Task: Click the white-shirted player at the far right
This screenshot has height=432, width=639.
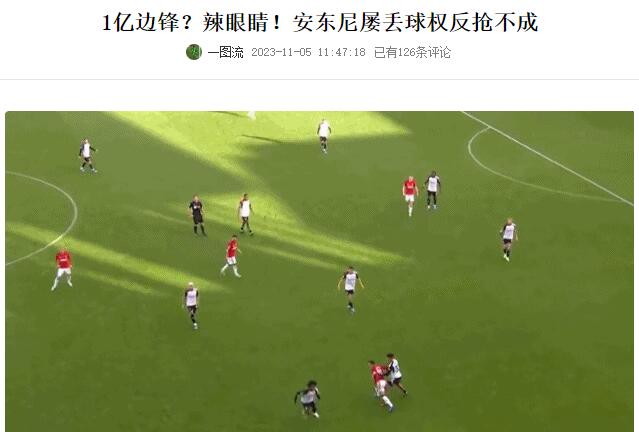Action: tap(508, 239)
